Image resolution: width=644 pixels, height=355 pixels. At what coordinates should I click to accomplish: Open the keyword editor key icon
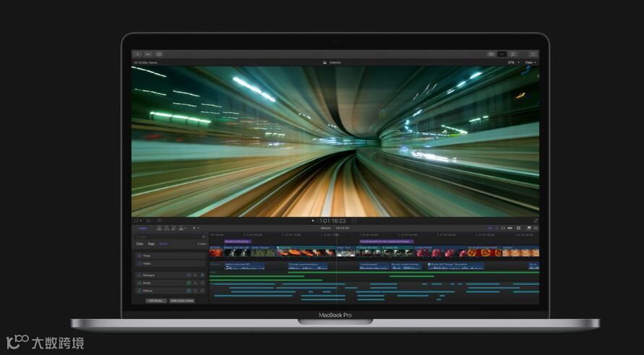point(148,54)
